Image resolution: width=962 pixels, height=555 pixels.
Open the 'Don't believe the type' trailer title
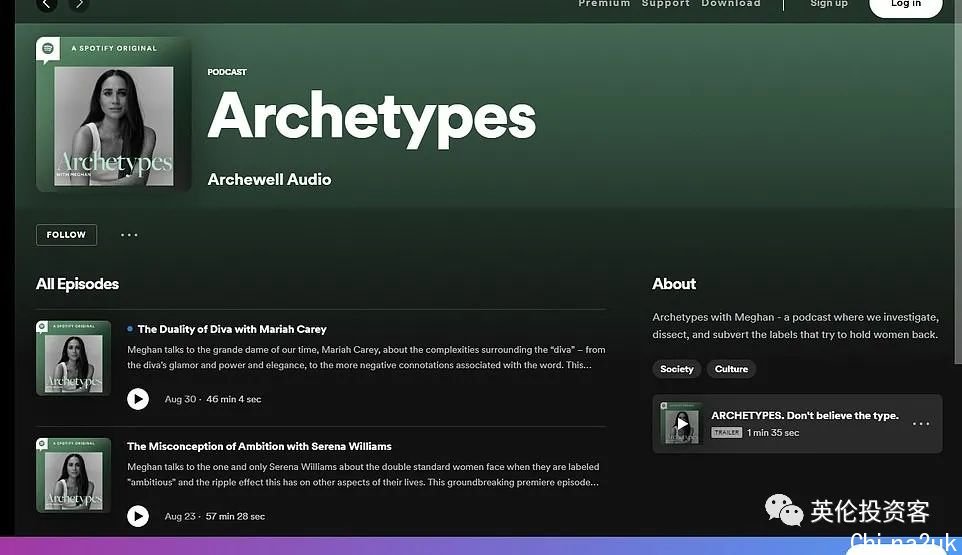(805, 416)
